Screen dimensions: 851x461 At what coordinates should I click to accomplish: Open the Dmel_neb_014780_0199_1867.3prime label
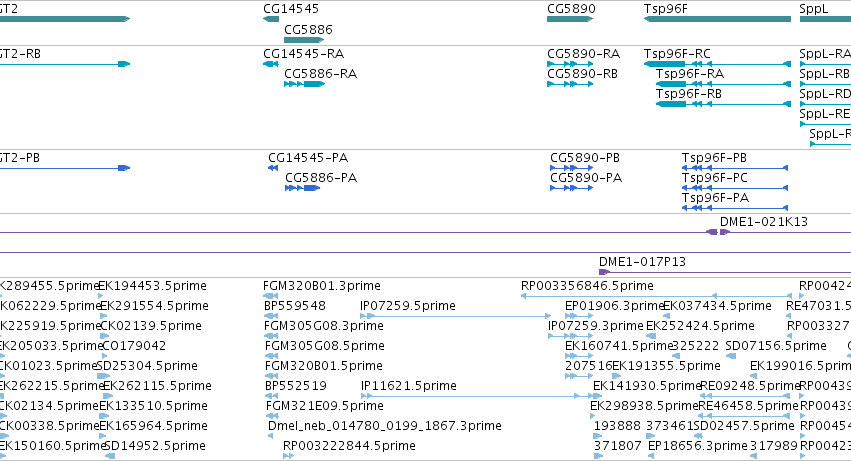(385, 426)
